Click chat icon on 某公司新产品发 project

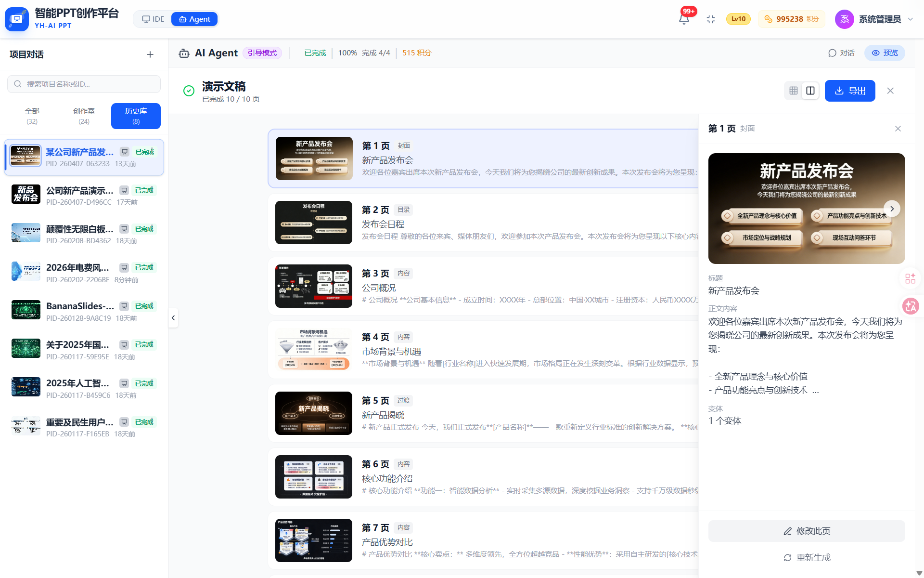click(x=125, y=152)
